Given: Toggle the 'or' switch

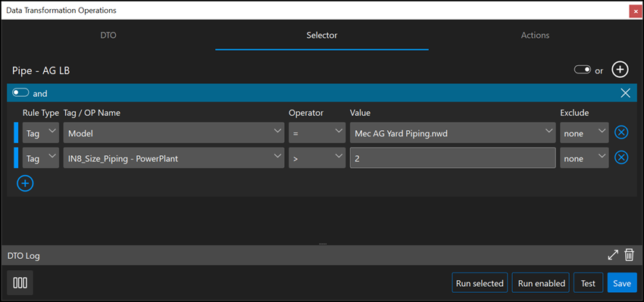Looking at the screenshot, I should 583,70.
